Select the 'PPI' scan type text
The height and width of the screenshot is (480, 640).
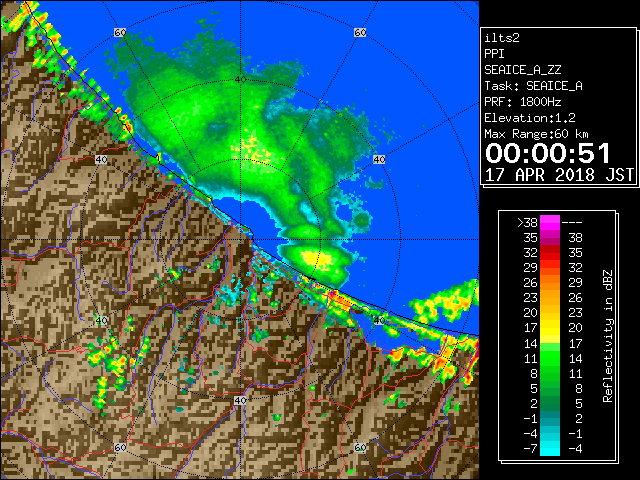pyautogui.click(x=494, y=54)
